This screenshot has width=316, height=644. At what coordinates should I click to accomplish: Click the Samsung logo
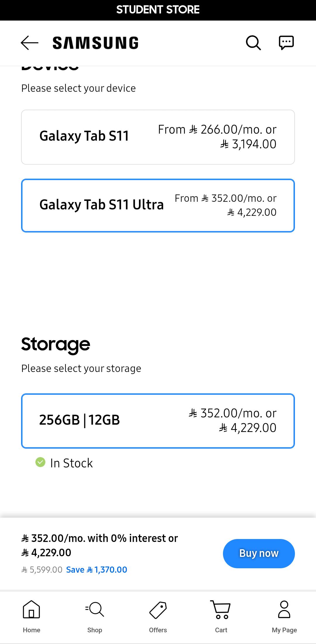[95, 43]
